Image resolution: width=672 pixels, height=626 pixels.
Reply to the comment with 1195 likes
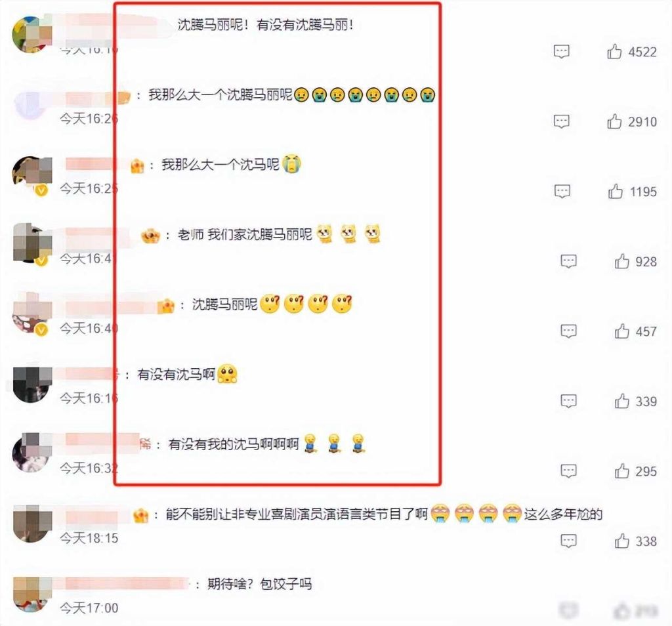click(562, 191)
